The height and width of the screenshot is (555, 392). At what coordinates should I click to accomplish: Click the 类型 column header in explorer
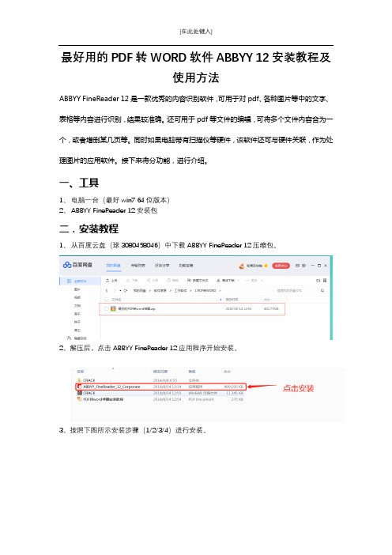[x=192, y=372]
